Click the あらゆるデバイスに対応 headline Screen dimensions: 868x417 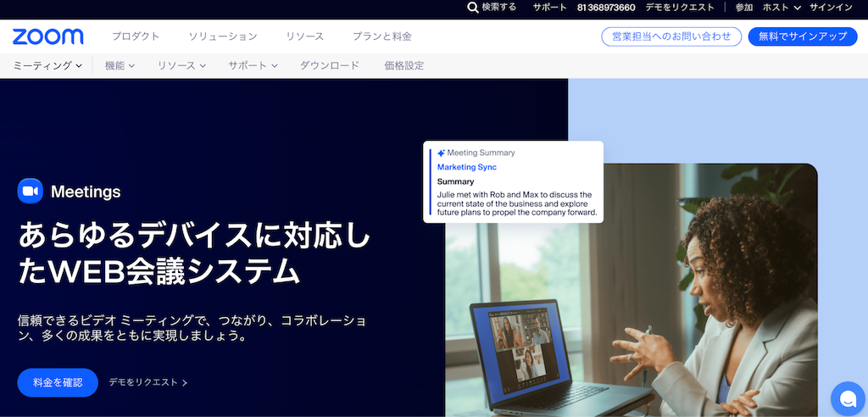[194, 253]
